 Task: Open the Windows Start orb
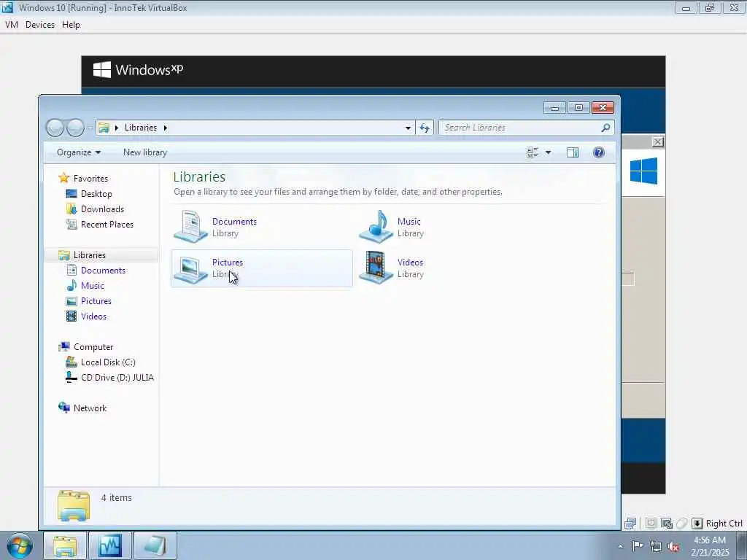click(20, 545)
